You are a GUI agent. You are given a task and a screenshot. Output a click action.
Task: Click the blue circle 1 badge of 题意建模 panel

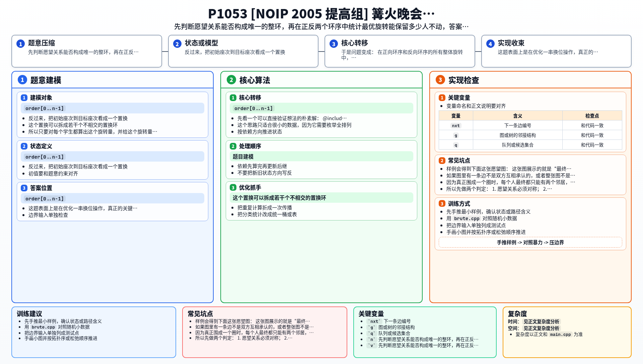coord(22,80)
